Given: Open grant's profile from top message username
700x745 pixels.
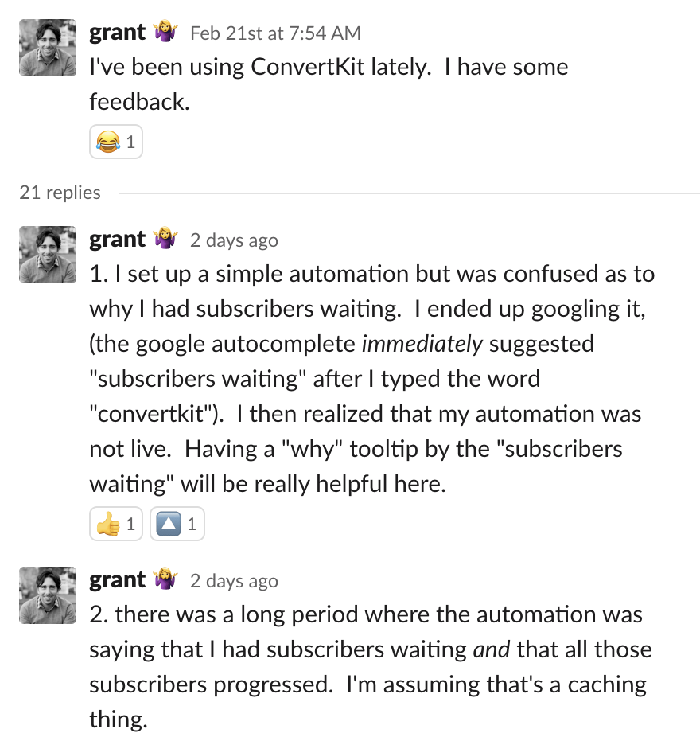Looking at the screenshot, I should (117, 33).
